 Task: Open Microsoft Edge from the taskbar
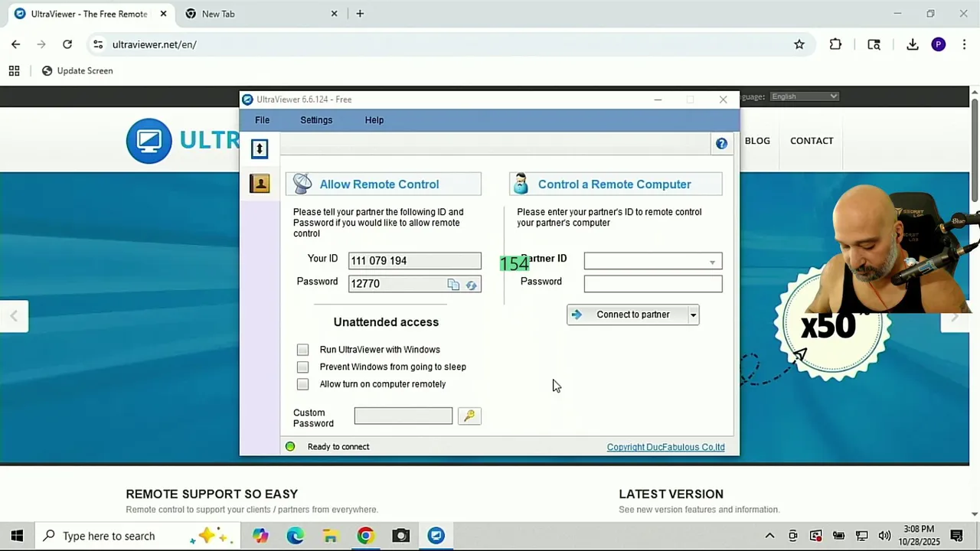[296, 536]
